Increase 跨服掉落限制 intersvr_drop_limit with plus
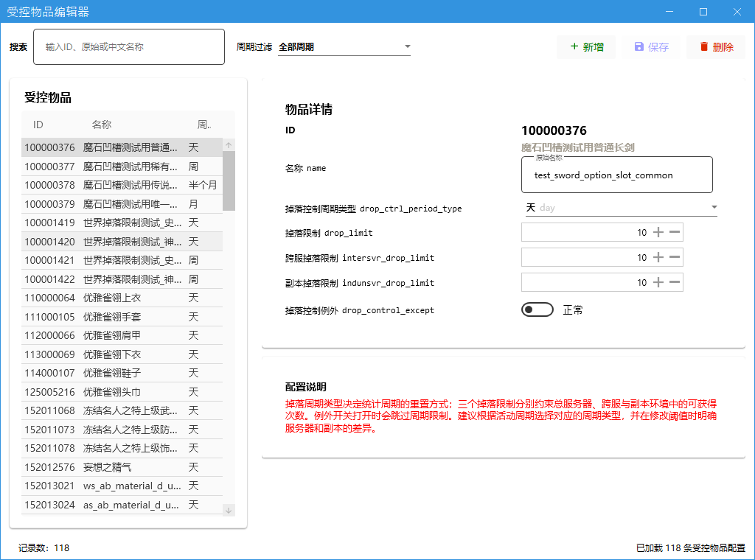Image resolution: width=755 pixels, height=560 pixels. (x=658, y=257)
